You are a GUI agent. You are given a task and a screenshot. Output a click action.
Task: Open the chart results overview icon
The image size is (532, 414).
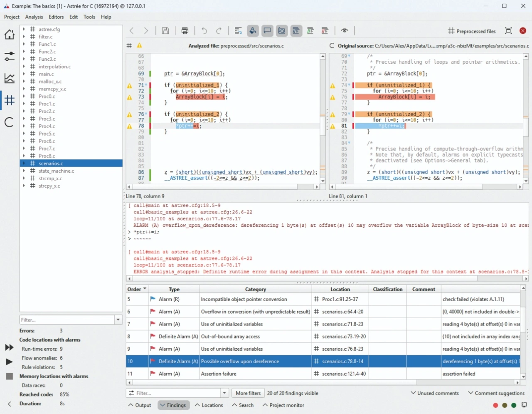pyautogui.click(x=9, y=78)
